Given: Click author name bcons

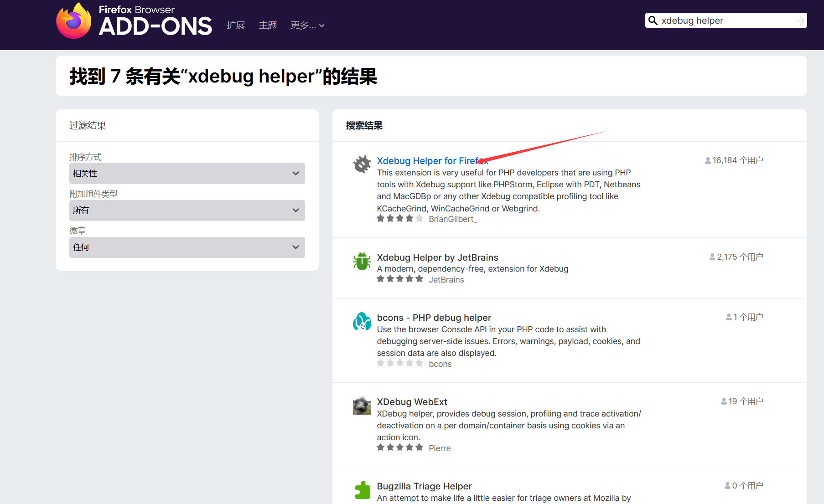Looking at the screenshot, I should coord(440,364).
